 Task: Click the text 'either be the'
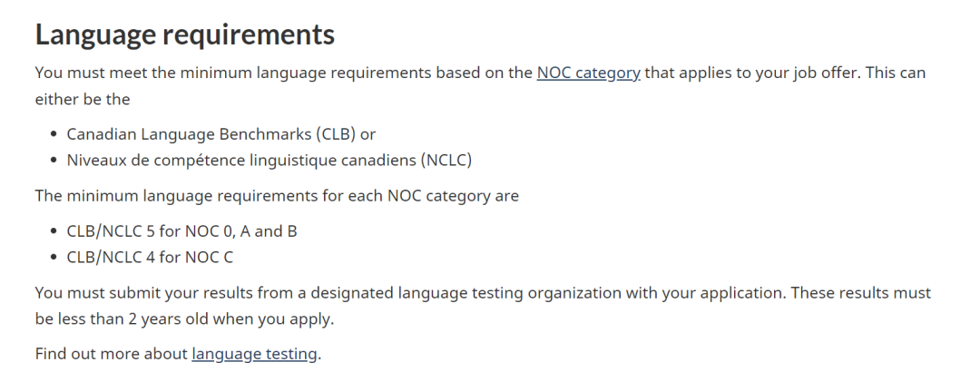coord(83,100)
